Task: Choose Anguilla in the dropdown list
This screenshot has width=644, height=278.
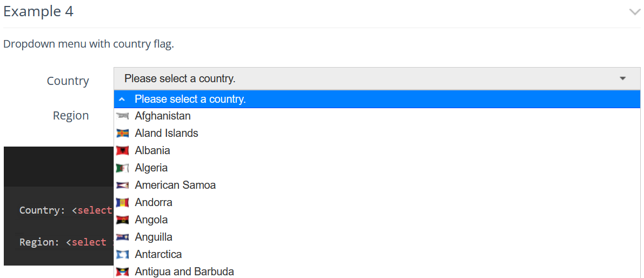Action: (x=377, y=237)
